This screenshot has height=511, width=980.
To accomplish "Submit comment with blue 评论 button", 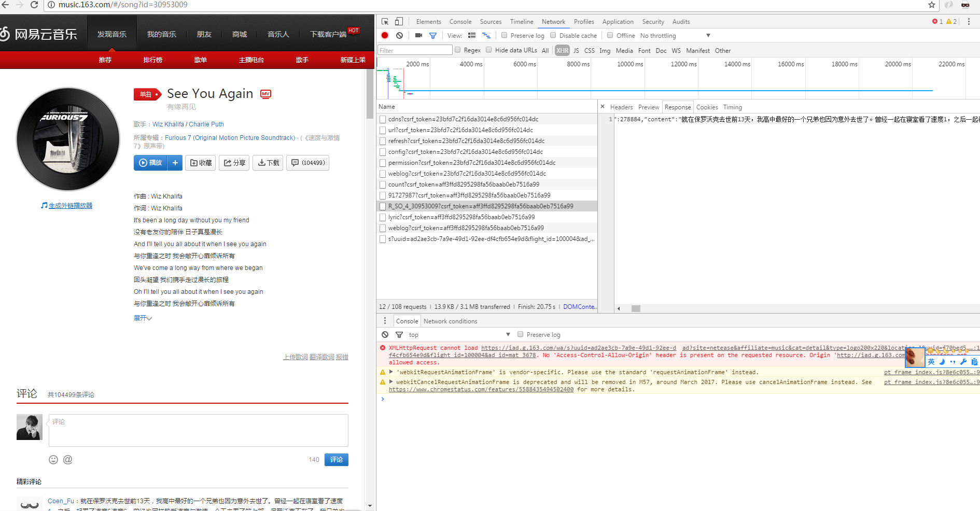I will click(x=337, y=459).
